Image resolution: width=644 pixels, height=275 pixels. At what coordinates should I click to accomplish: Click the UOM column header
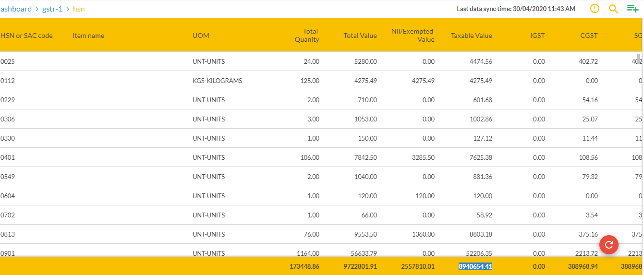tap(201, 36)
